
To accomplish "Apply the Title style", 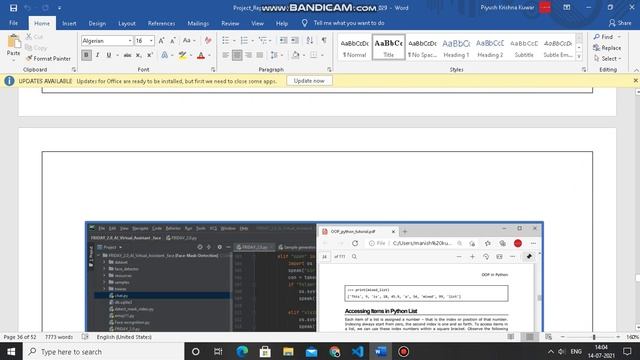I will coord(389,47).
